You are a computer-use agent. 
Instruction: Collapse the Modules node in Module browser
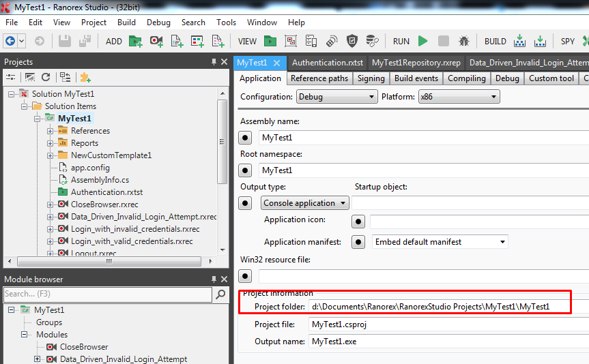[x=24, y=335]
